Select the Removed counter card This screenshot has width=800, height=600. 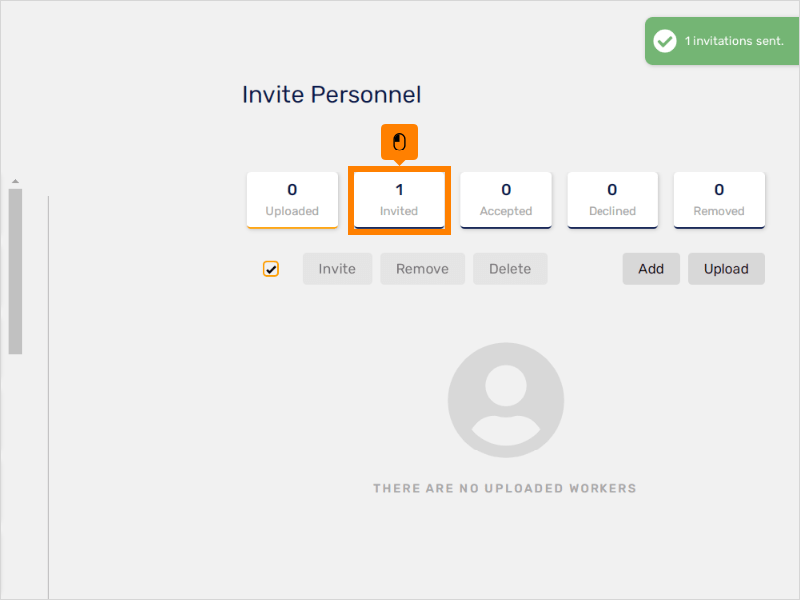tap(719, 199)
